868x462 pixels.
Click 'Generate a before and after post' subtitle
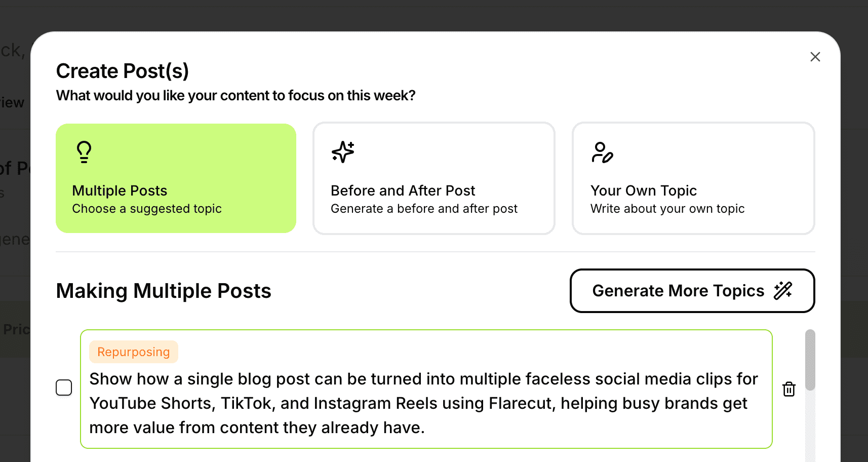[x=424, y=209]
